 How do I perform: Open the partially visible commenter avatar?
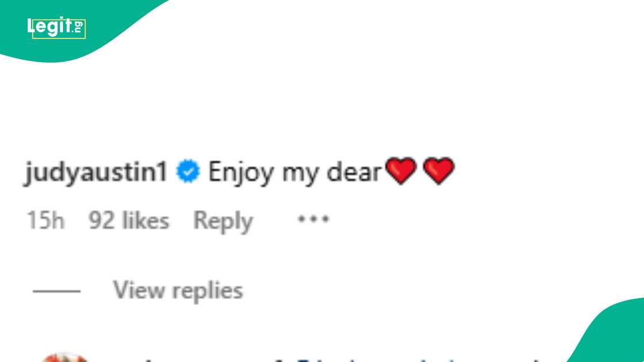pos(63,357)
